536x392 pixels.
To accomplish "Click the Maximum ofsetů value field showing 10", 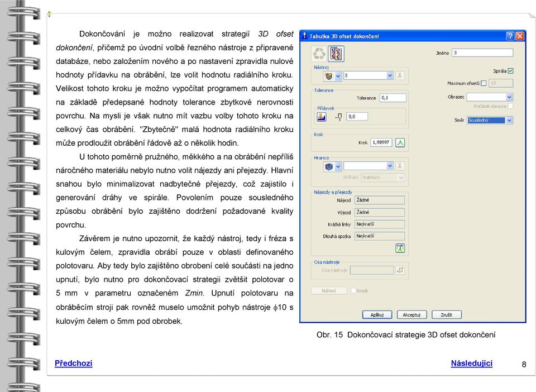I will coord(501,83).
